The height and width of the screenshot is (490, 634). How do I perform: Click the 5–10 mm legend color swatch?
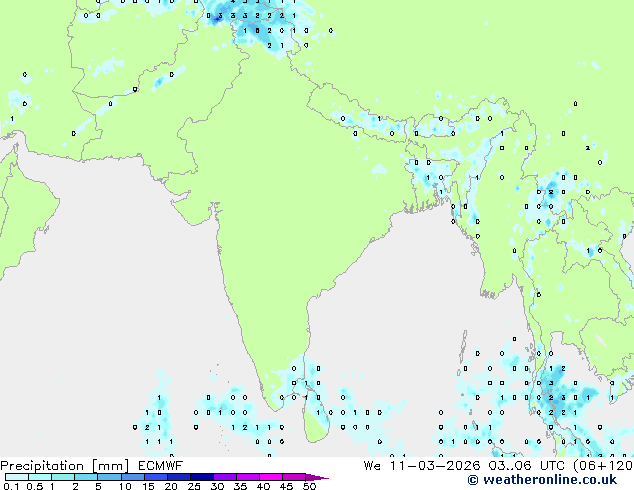point(109,477)
